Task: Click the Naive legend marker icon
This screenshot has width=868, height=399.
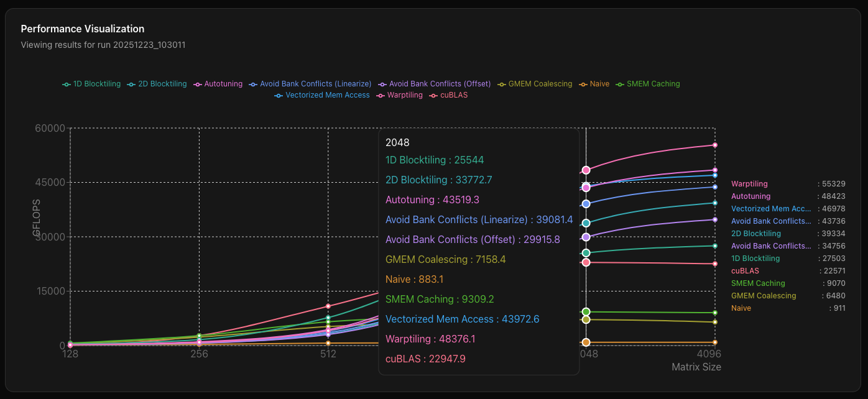Action: coord(583,84)
